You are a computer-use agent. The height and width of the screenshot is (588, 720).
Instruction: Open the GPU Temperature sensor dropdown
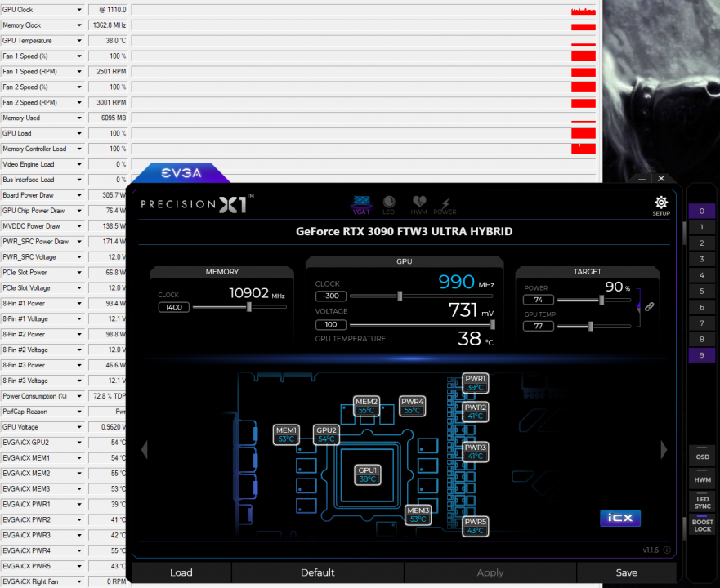79,41
